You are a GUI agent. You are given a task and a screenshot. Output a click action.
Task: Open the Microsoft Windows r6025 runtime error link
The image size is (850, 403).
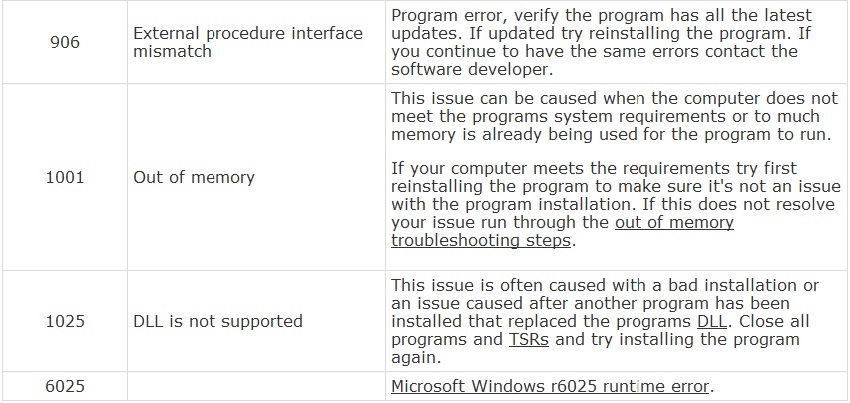pyautogui.click(x=550, y=386)
